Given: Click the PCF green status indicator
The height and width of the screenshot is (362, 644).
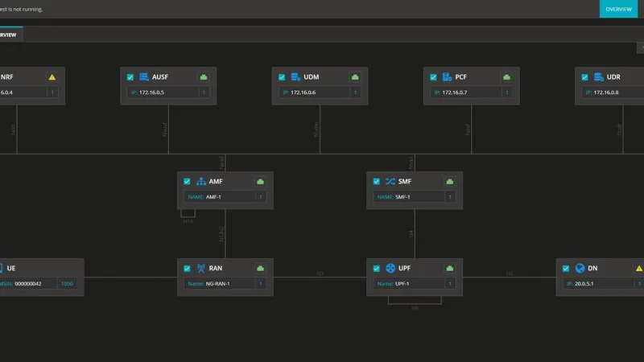Looking at the screenshot, I should [x=506, y=77].
